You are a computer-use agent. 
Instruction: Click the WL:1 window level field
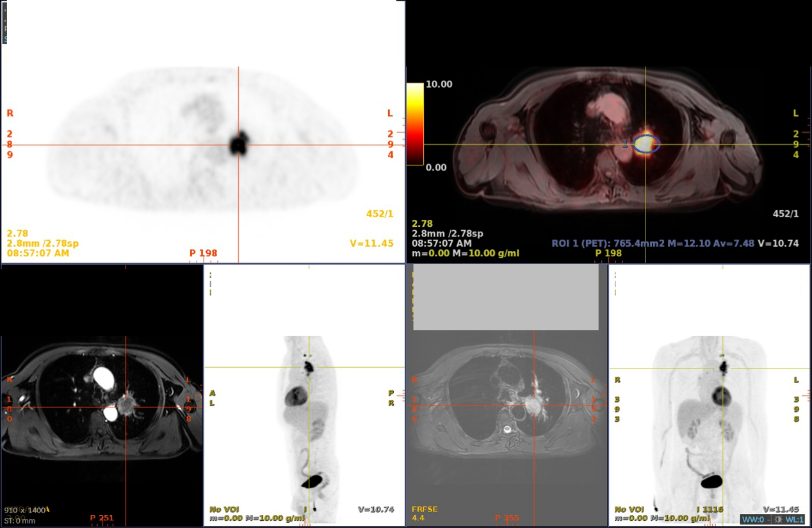[795, 519]
